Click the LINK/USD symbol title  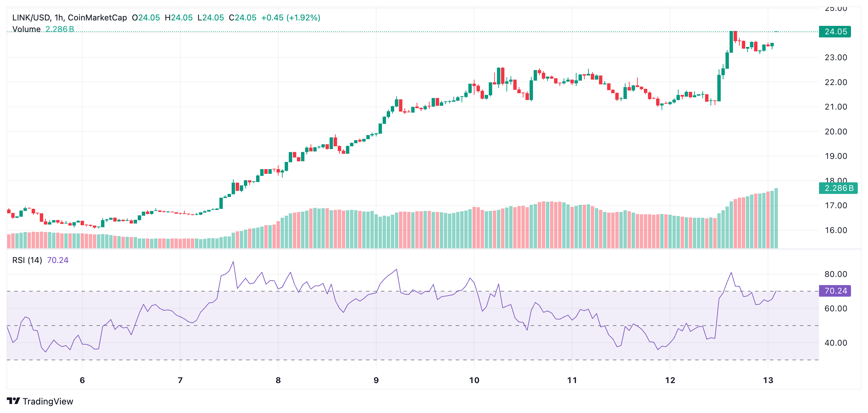(31, 18)
